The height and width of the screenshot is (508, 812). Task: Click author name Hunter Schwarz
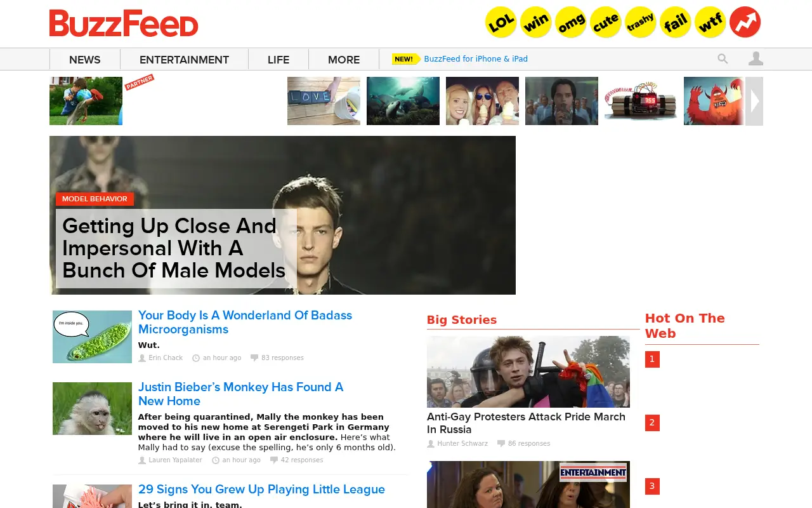462,444
